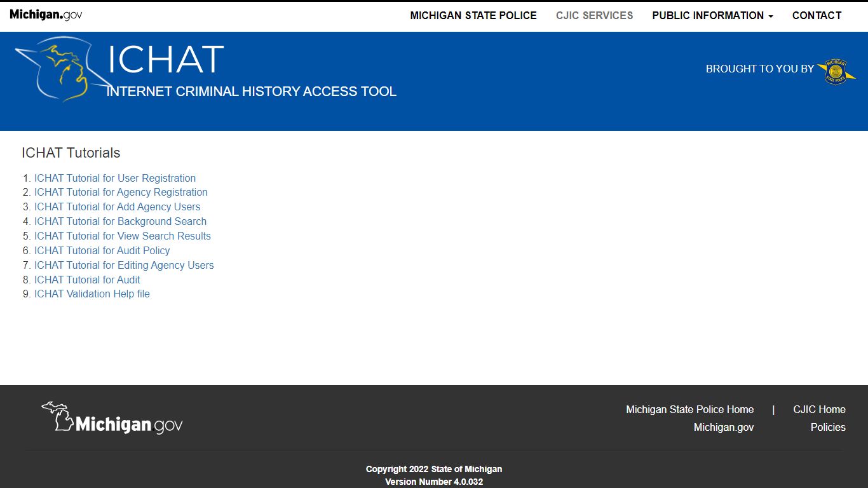This screenshot has width=868, height=488.
Task: Open ICHAT Tutorial for Editing Agency Users
Action: 124,265
